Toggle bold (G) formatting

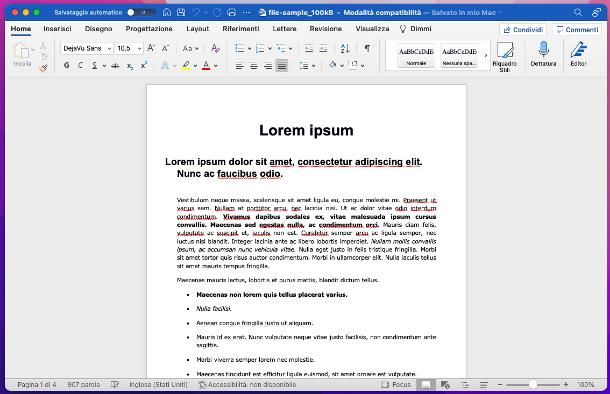coord(67,65)
